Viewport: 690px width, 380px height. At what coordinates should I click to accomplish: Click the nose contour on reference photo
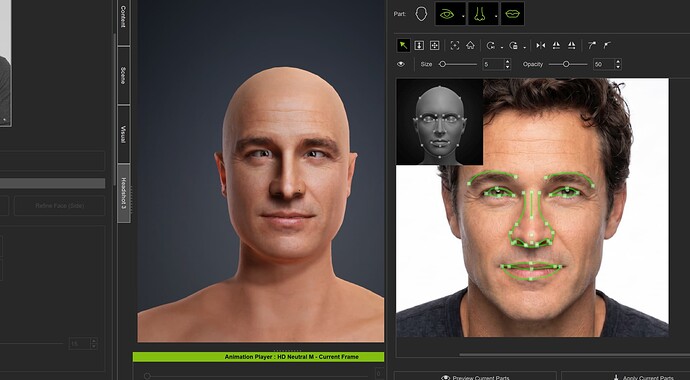[x=532, y=220]
